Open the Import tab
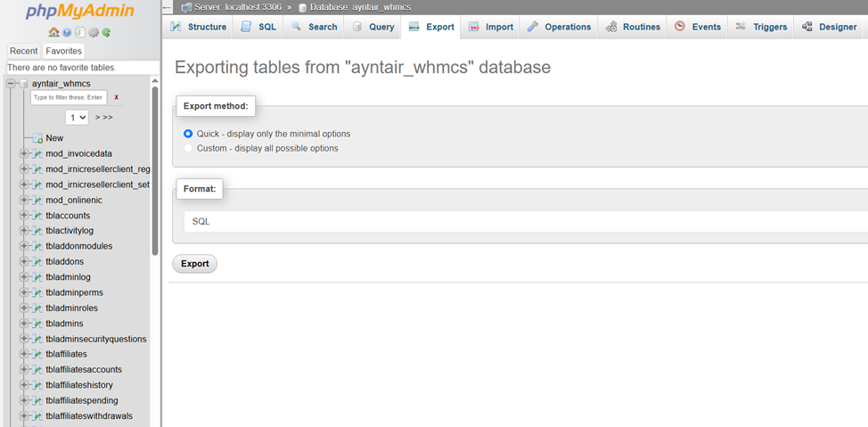 pyautogui.click(x=490, y=27)
